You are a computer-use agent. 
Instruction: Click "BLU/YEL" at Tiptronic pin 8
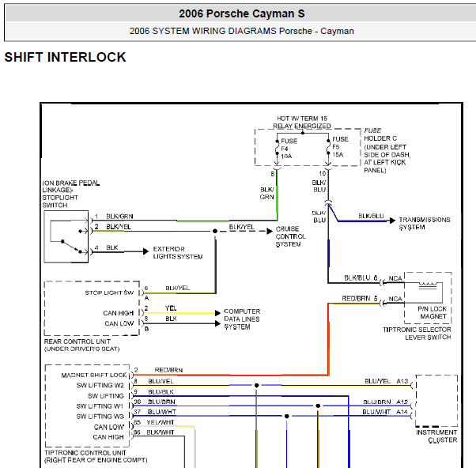161,381
